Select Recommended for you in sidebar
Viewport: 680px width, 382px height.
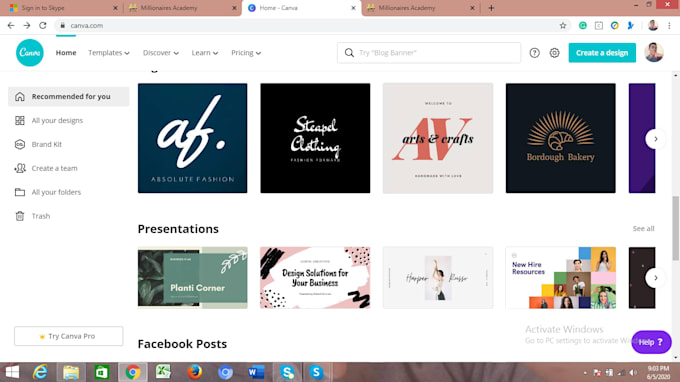point(69,96)
